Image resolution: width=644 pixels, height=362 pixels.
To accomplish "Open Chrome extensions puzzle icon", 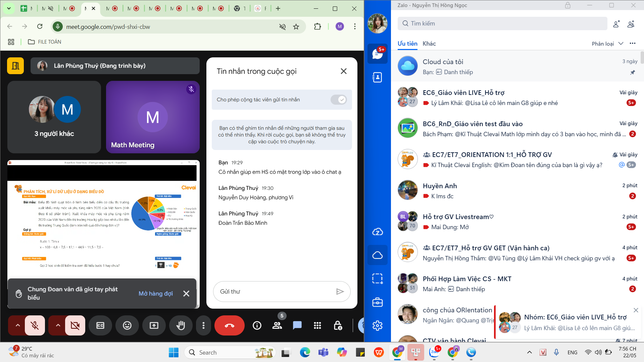I will (317, 27).
